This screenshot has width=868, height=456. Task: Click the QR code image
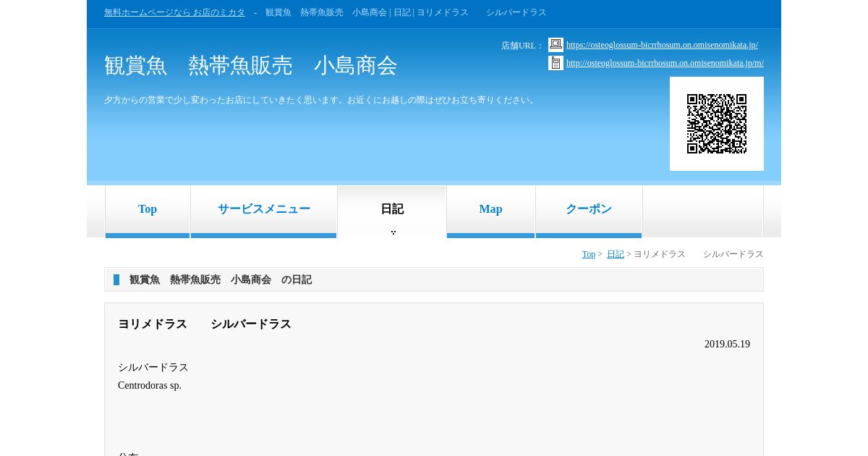[x=717, y=124]
